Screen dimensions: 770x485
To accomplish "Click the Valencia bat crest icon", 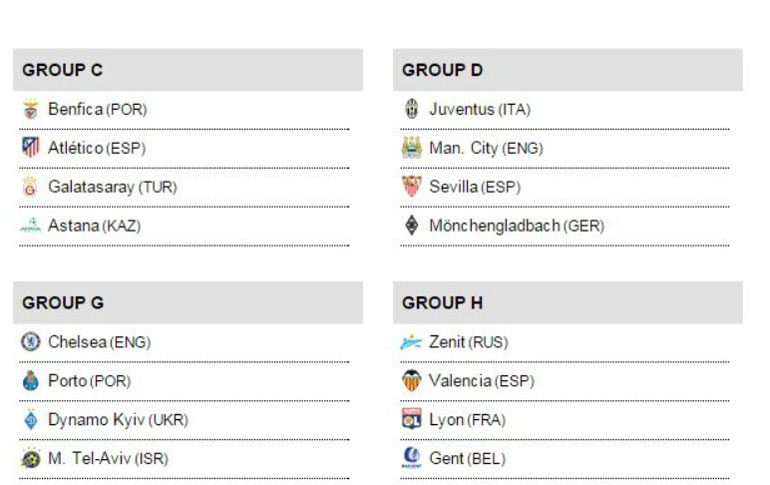I will coord(411,381).
